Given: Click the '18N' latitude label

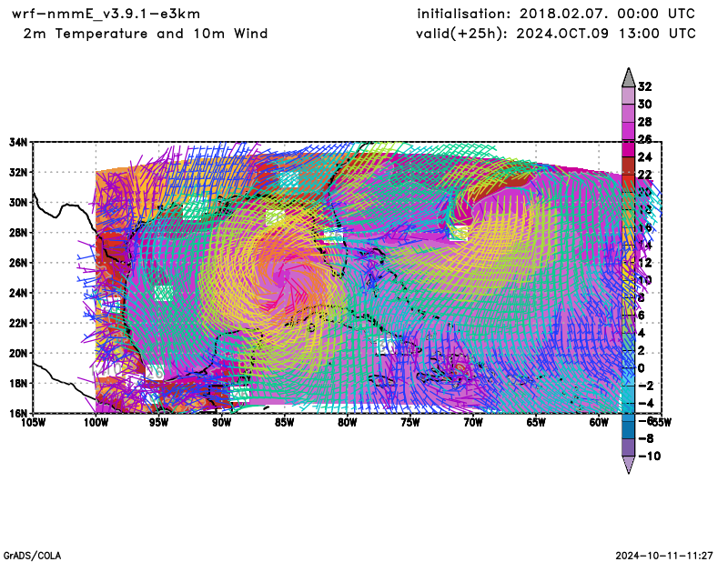Looking at the screenshot, I should click(x=18, y=384).
